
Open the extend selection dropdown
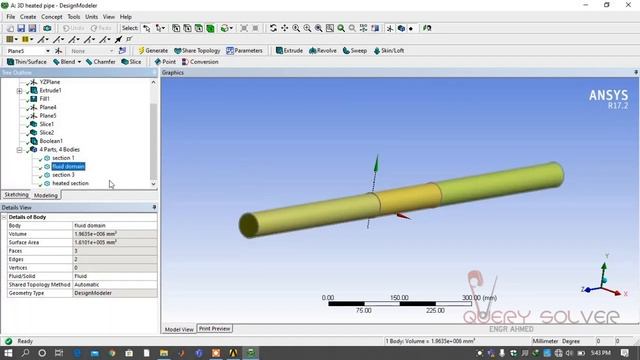click(x=231, y=28)
